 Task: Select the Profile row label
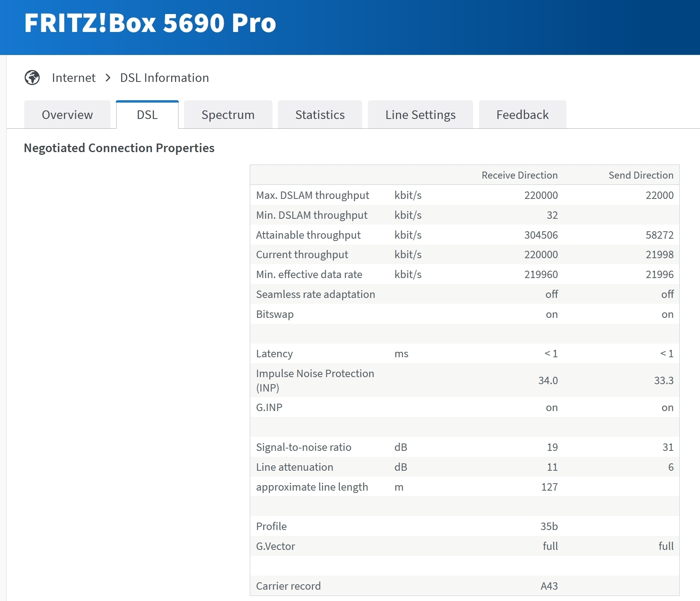click(x=271, y=526)
